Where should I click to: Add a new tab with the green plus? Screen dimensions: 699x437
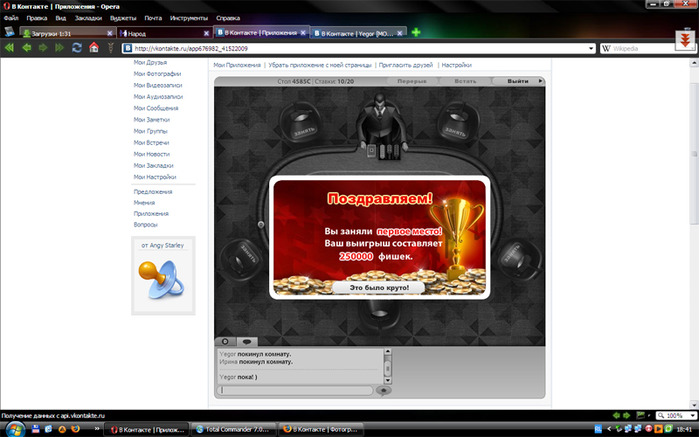point(416,32)
